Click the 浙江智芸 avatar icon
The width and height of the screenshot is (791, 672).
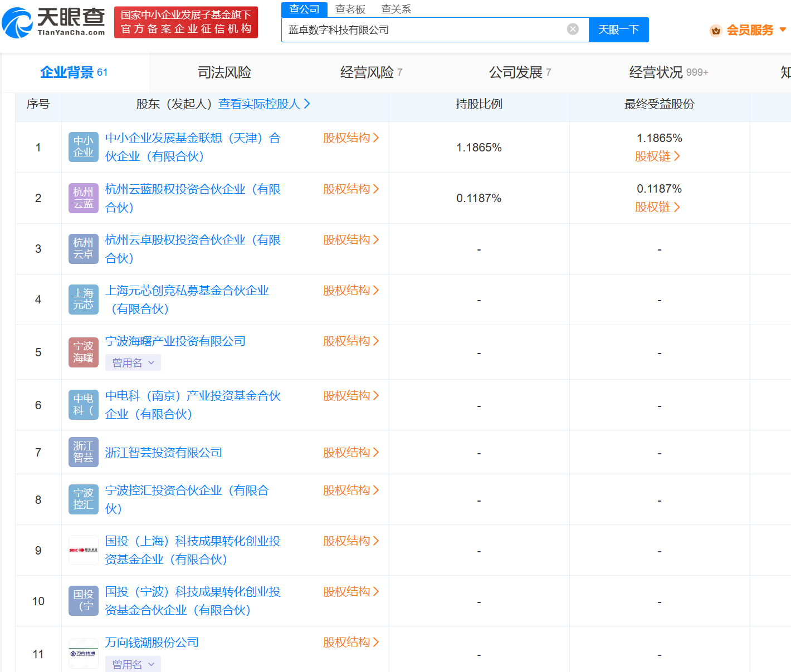[x=84, y=452]
